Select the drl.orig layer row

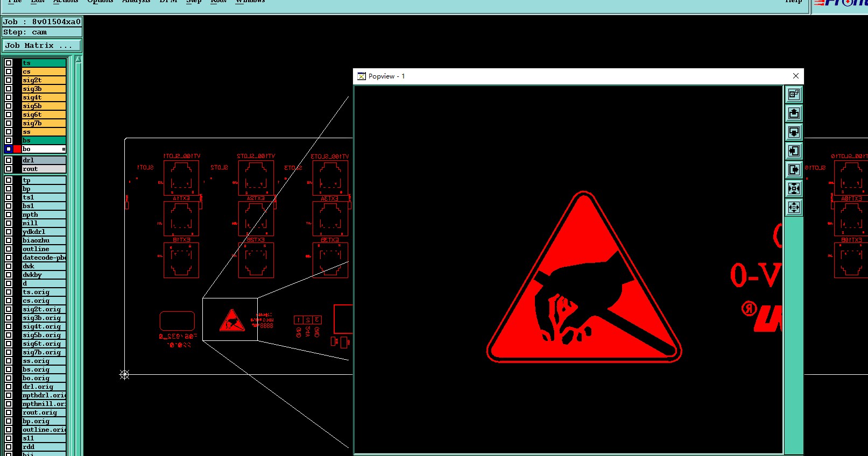click(x=44, y=387)
